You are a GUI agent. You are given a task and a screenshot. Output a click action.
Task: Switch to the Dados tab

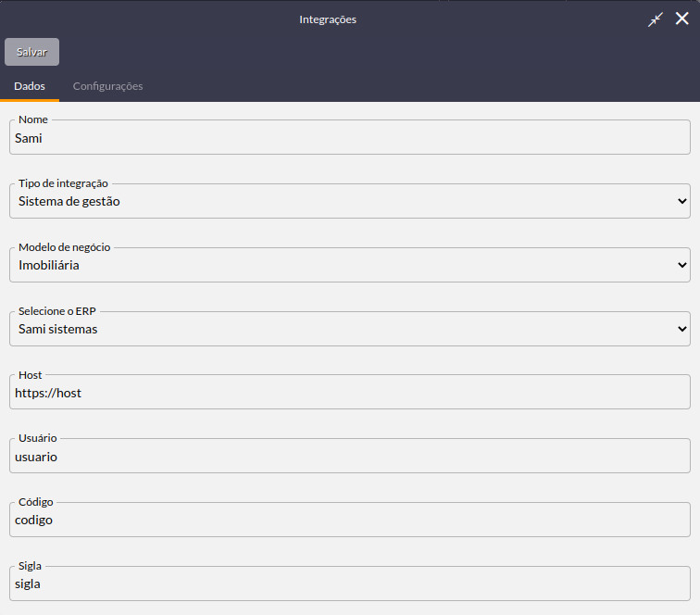pyautogui.click(x=30, y=86)
